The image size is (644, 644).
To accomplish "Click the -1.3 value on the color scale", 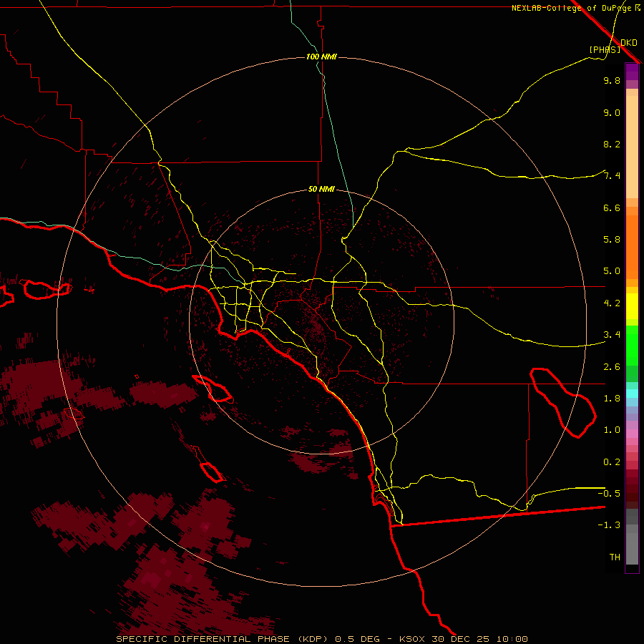I will [x=609, y=525].
